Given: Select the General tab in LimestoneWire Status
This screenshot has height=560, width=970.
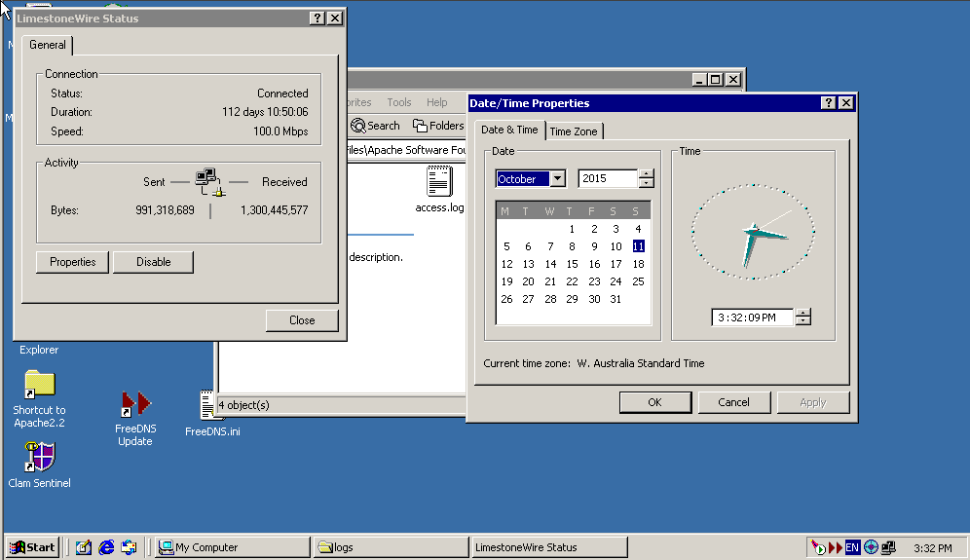Looking at the screenshot, I should pos(48,45).
